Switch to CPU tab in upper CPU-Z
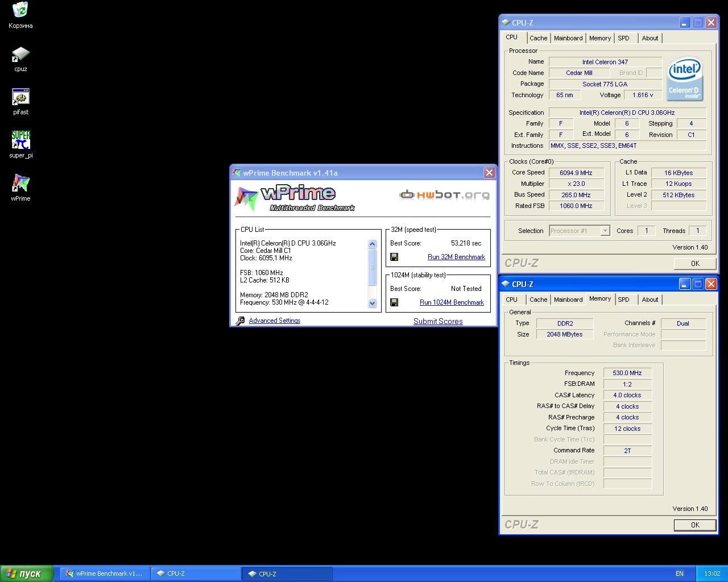Image resolution: width=728 pixels, height=582 pixels. pyautogui.click(x=512, y=38)
